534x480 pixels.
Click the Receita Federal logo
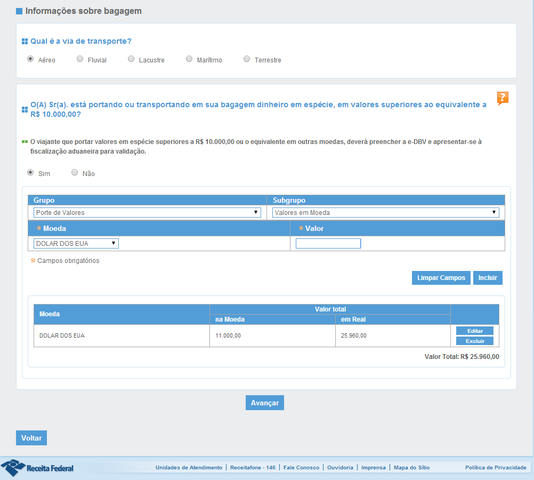[37, 467]
